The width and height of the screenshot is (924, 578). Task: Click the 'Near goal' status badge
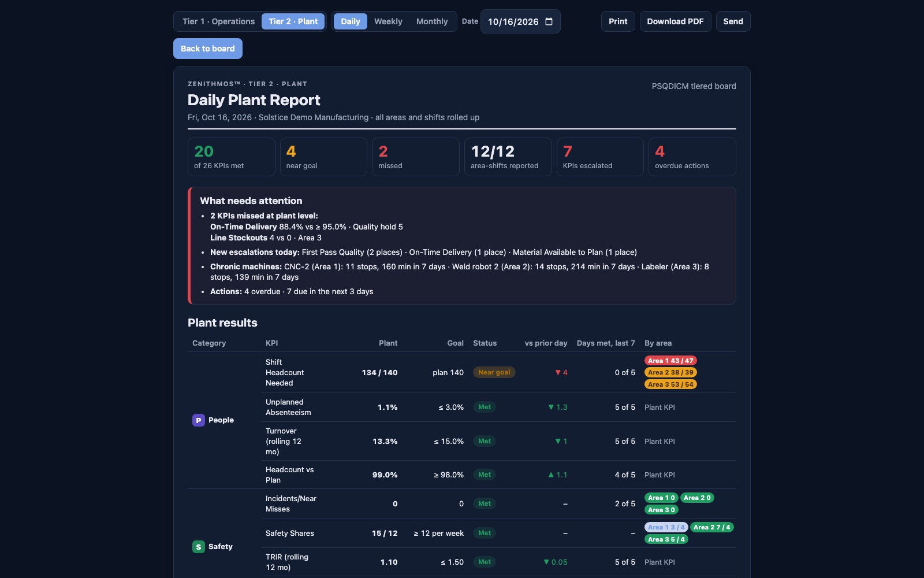tap(494, 372)
